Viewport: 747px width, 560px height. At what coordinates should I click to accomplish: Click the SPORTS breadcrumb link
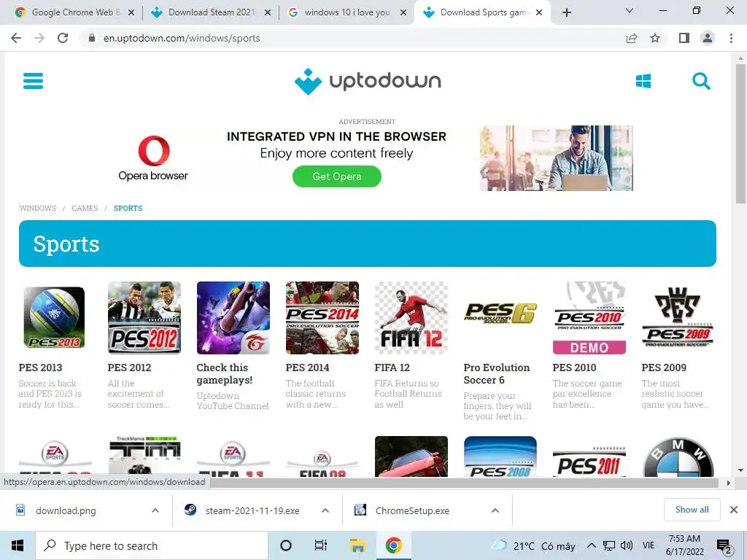[128, 208]
